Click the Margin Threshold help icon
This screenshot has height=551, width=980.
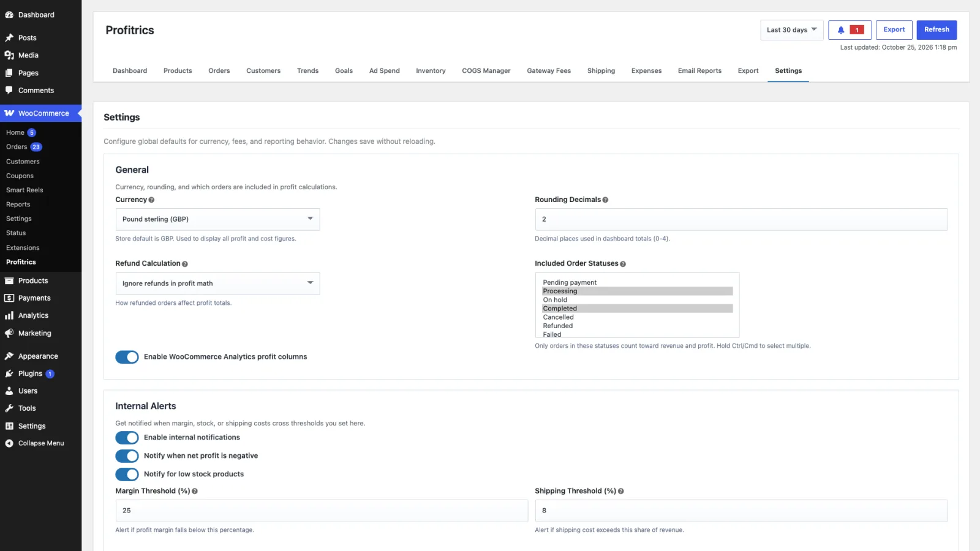click(195, 491)
